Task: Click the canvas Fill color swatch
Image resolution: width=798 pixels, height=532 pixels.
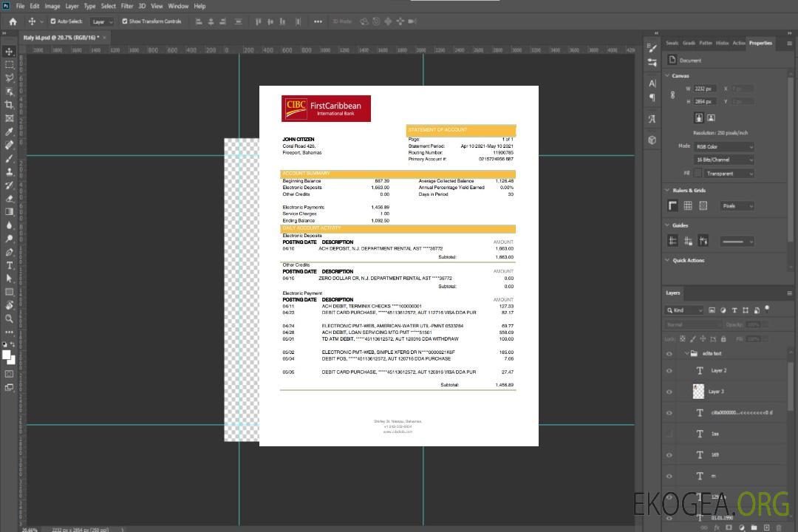Action: 698,173
